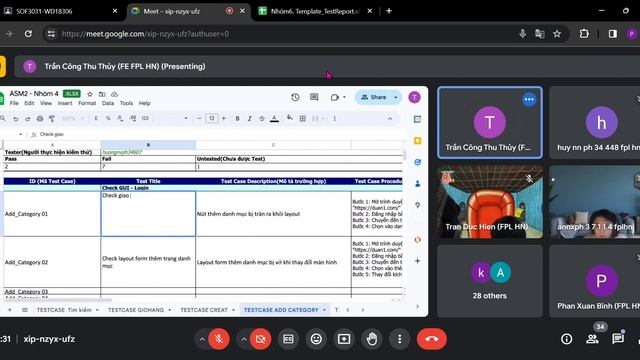Open the Format menu in Sheets

(87, 103)
